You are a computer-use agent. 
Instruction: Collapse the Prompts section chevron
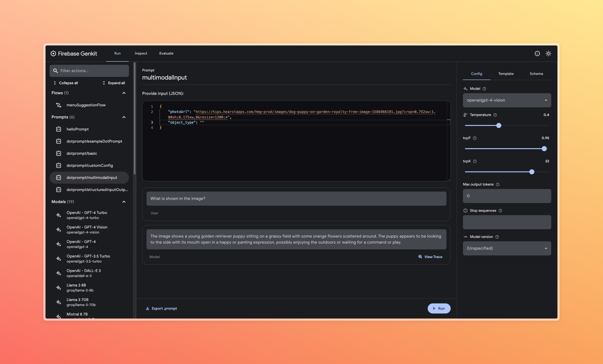click(124, 117)
